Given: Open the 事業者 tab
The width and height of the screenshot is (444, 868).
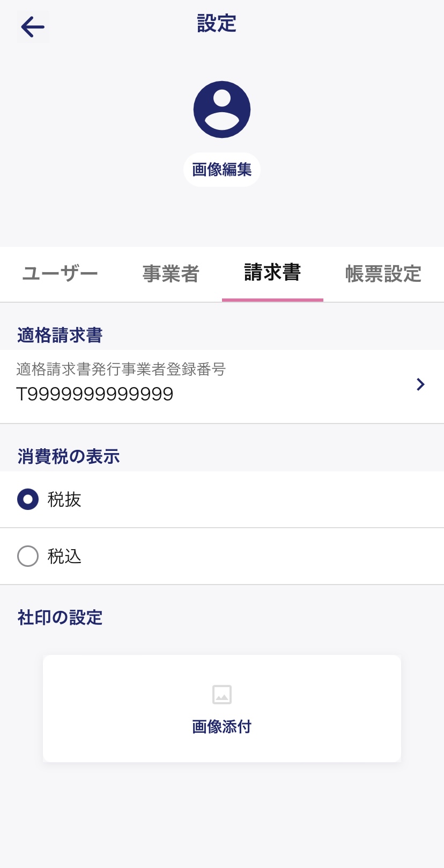Looking at the screenshot, I should (171, 274).
